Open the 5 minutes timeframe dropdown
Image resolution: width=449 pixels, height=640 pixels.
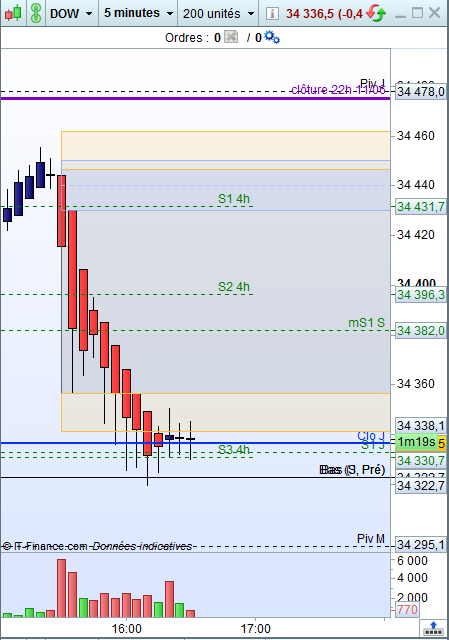[x=138, y=13]
